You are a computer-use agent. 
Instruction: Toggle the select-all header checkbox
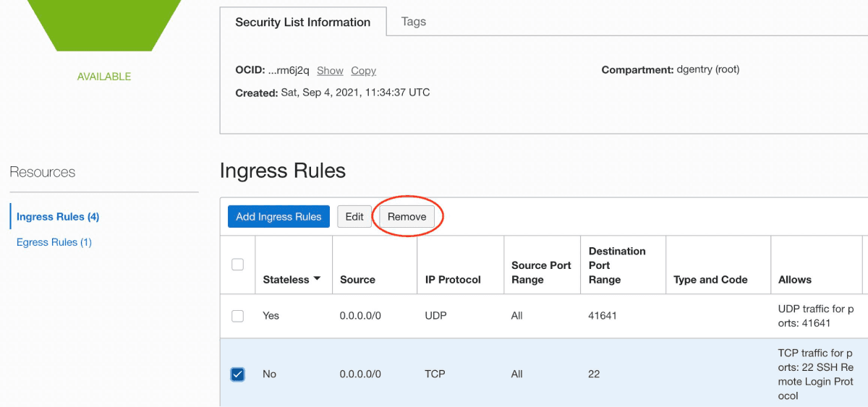point(237,265)
